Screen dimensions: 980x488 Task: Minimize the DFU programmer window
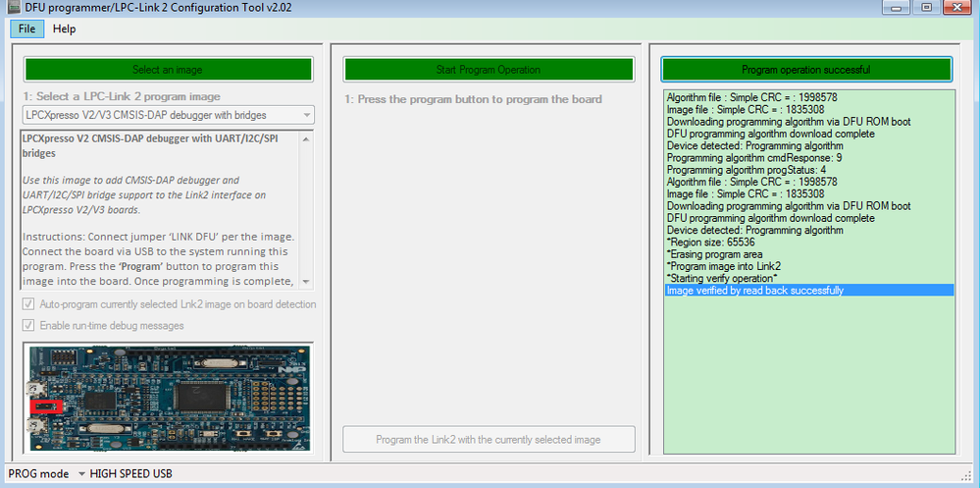[897, 8]
